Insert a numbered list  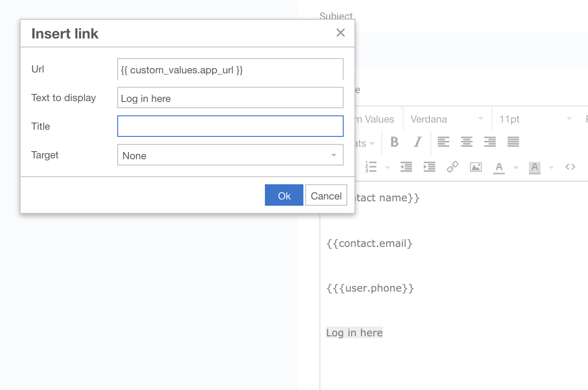371,167
